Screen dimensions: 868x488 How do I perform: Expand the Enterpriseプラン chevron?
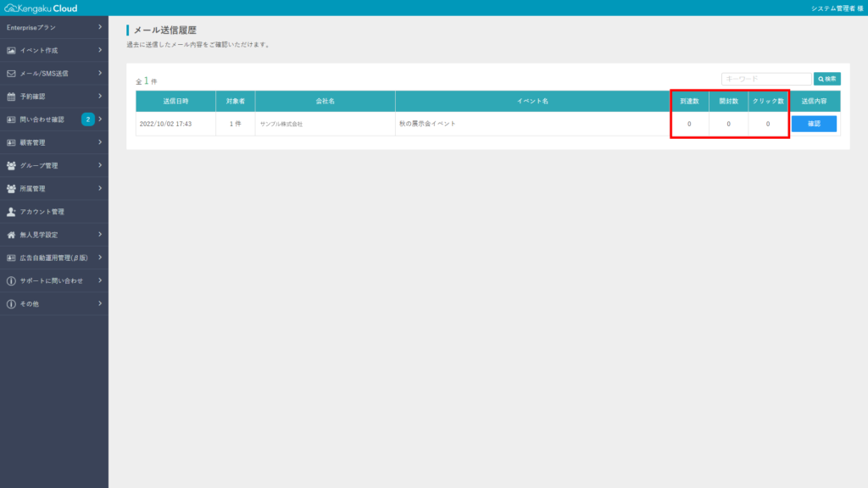[100, 27]
